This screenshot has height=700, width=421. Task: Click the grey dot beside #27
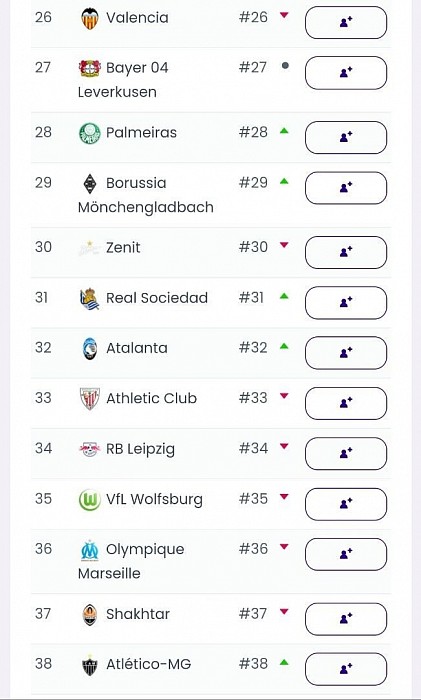[x=285, y=66]
